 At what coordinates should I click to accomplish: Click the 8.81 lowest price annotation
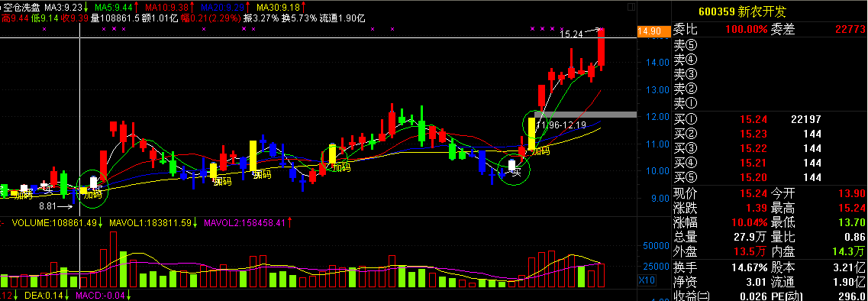[48, 206]
